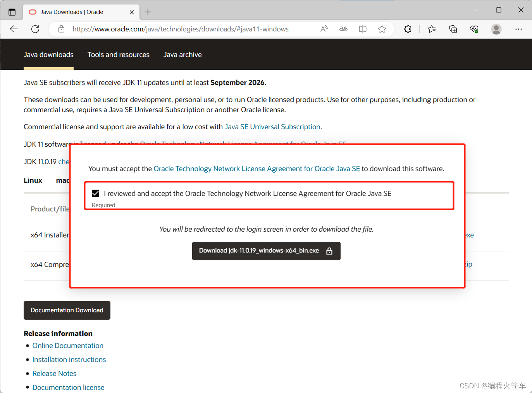Screen dimensions: 532x393
Task: Open Installation instructions link
Action: pos(69,360)
